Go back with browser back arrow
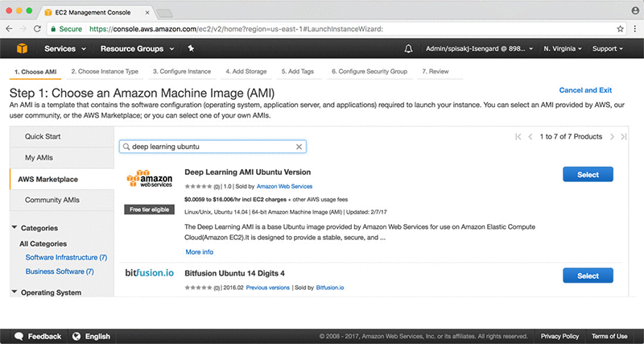 (x=9, y=29)
